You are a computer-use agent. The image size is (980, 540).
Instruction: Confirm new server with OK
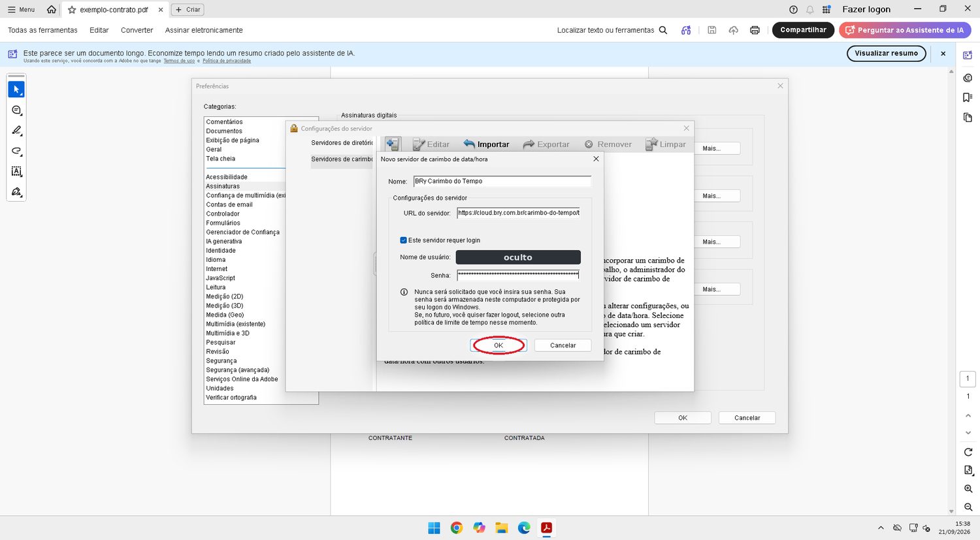click(x=498, y=345)
